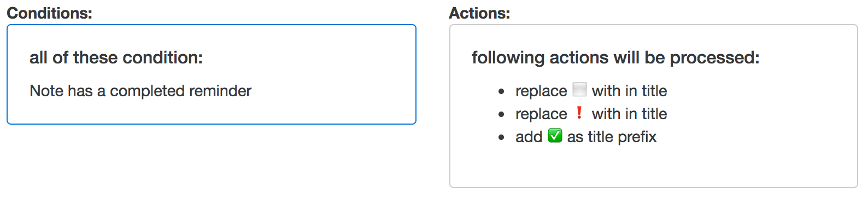The height and width of the screenshot is (199, 868).
Task: Select the Actions panel box
Action: click(x=654, y=106)
